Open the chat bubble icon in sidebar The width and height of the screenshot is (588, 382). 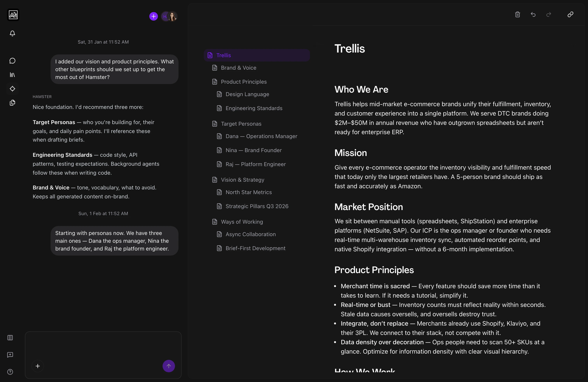(x=12, y=61)
